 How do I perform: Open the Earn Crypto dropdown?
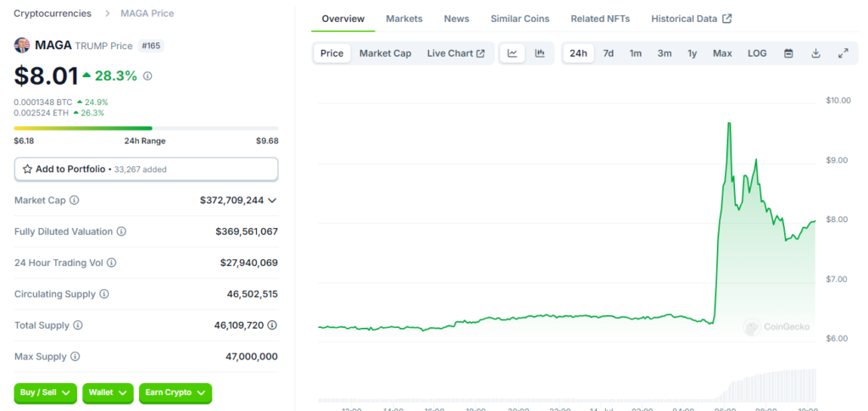tap(175, 393)
